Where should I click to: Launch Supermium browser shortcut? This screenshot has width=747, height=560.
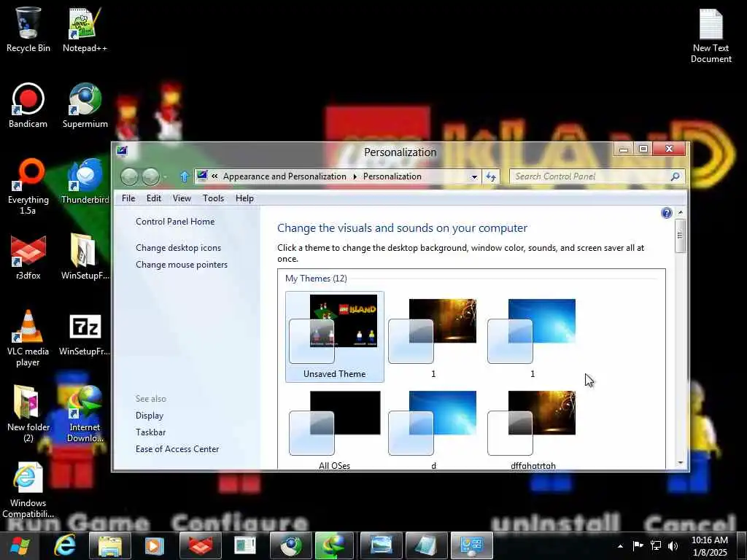(x=85, y=106)
